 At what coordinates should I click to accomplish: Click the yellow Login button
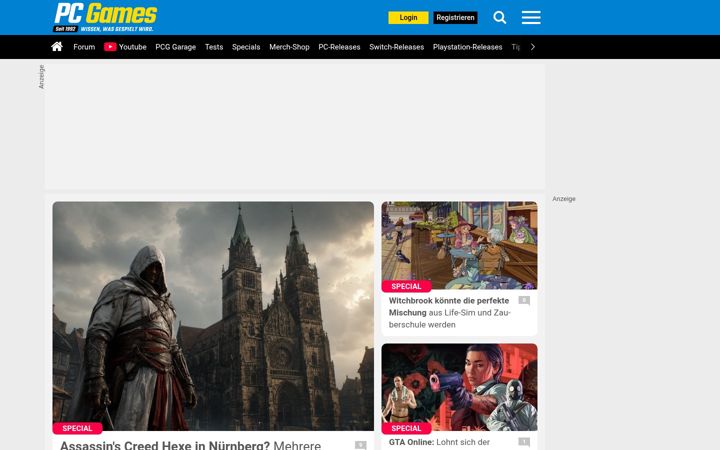pos(408,17)
